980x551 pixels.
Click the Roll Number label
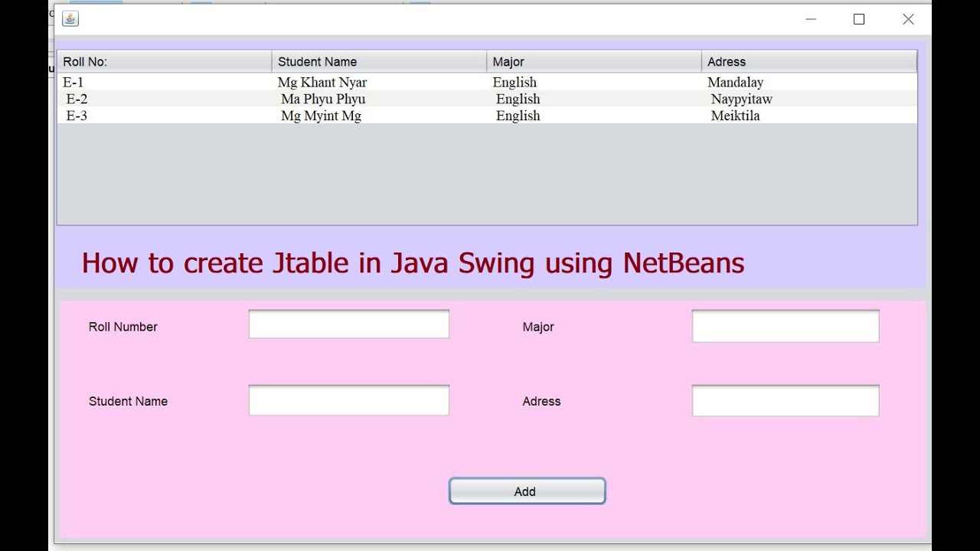pyautogui.click(x=123, y=327)
